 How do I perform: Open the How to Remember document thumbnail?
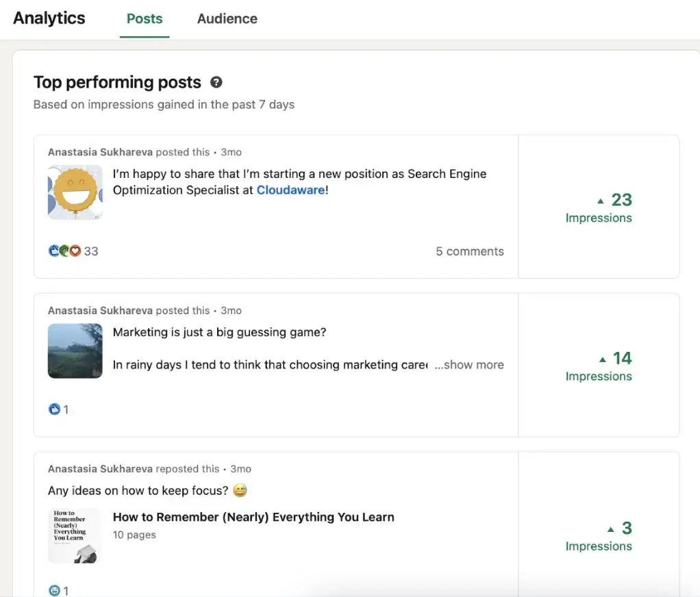75,535
